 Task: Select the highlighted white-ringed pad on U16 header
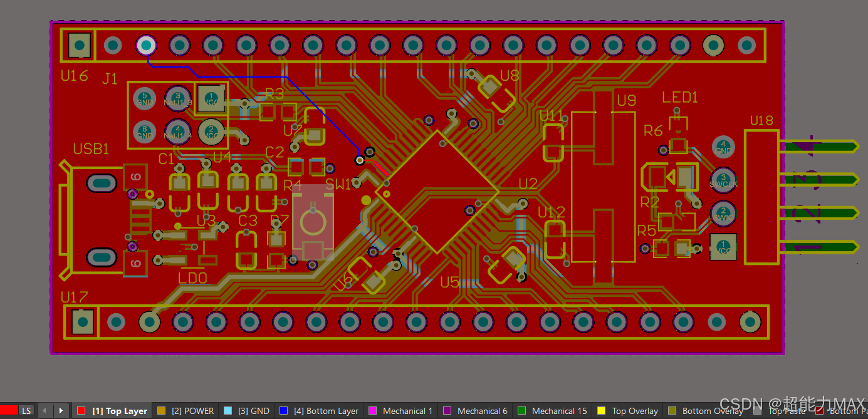[146, 45]
